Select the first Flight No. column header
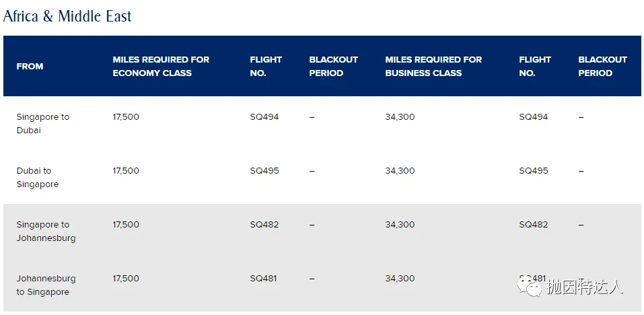This screenshot has width=644, height=315. pos(266,66)
